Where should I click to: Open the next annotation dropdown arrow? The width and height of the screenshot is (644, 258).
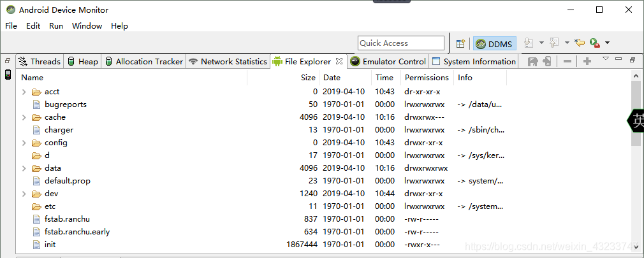click(x=541, y=43)
